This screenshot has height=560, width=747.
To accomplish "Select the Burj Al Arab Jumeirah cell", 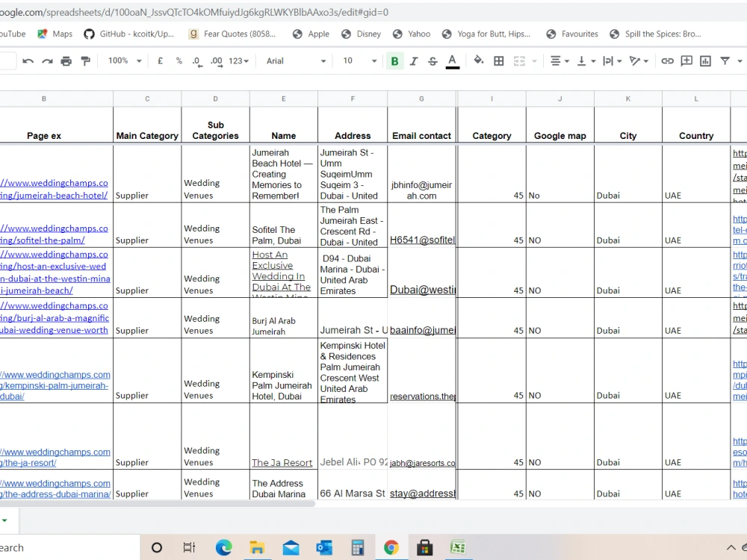I will [283, 318].
